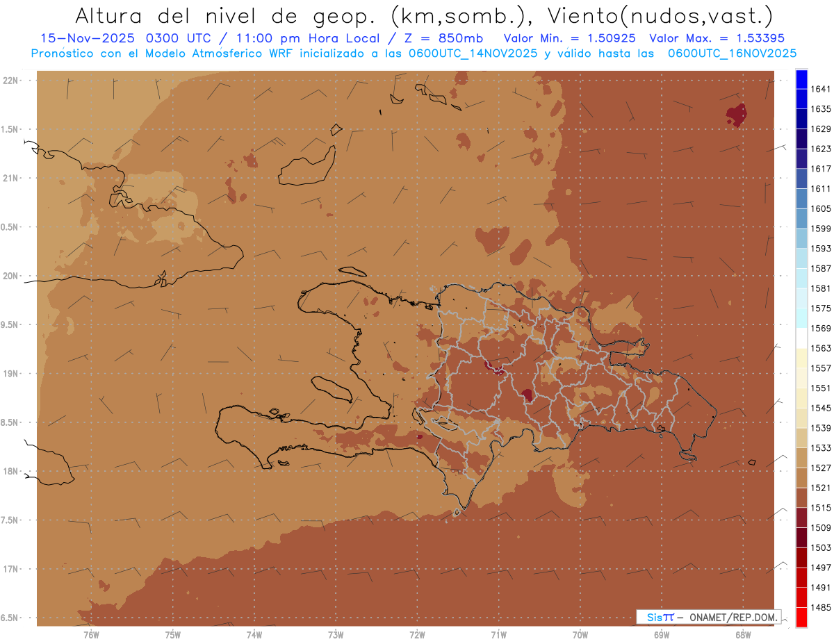Click the dark maroon swatch between 1509 and 1503
The image size is (834, 644).
click(801, 538)
